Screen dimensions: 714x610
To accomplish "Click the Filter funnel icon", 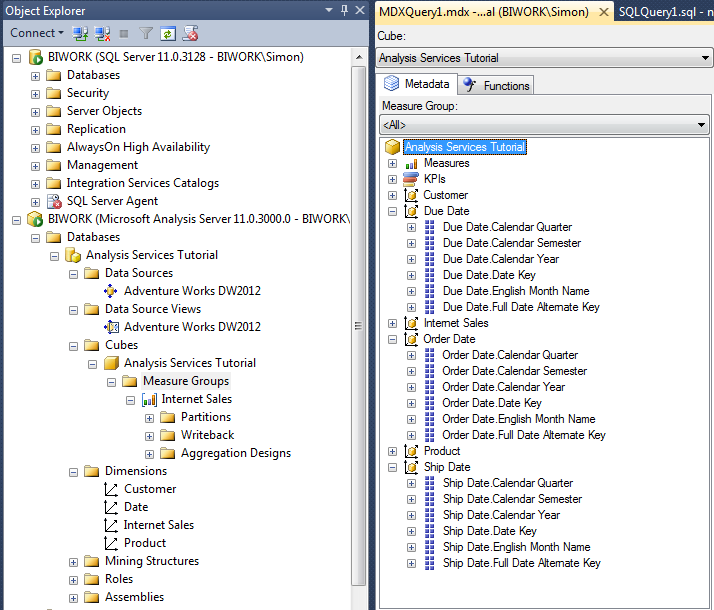I will pyautogui.click(x=145, y=33).
